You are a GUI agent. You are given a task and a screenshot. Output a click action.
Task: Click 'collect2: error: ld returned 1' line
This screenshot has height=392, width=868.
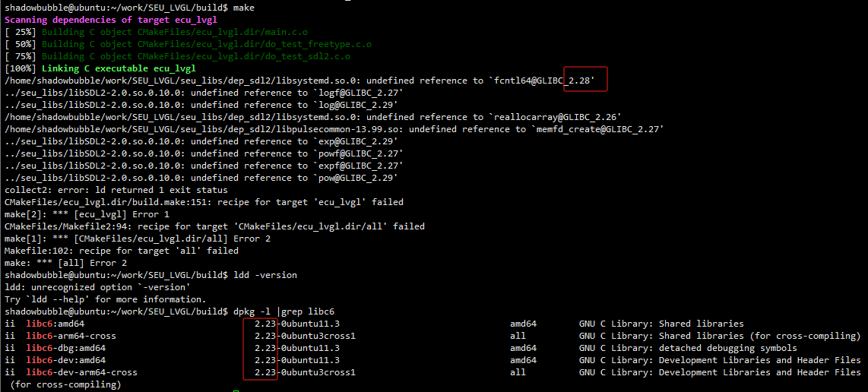pyautogui.click(x=116, y=190)
